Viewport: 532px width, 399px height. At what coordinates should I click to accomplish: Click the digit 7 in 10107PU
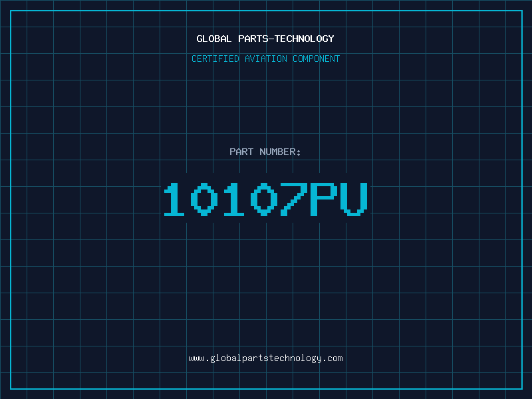tap(294, 199)
